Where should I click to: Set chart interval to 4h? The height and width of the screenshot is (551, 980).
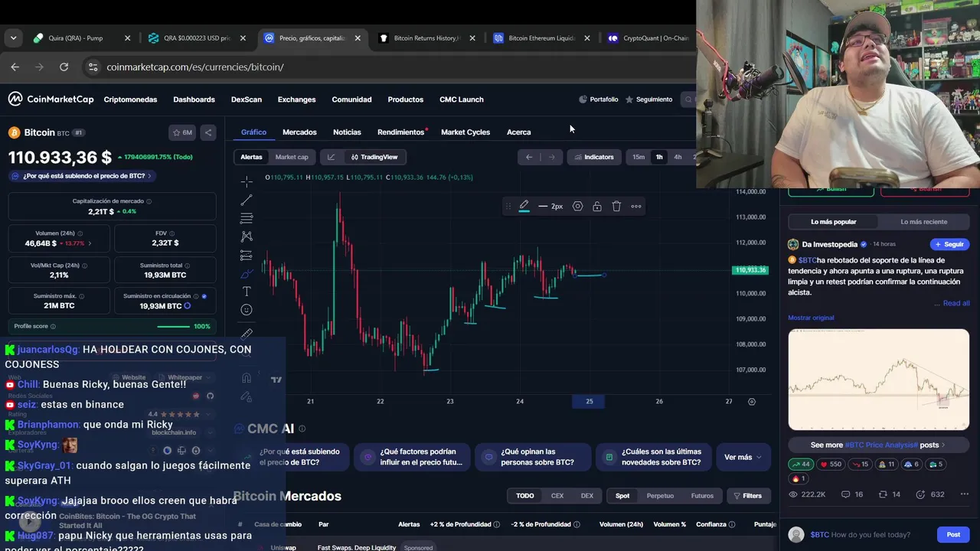tap(678, 157)
